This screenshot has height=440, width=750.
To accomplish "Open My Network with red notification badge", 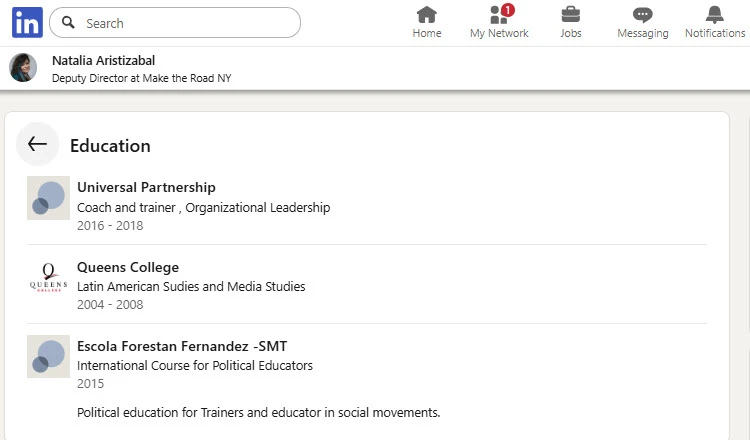I will [x=499, y=22].
